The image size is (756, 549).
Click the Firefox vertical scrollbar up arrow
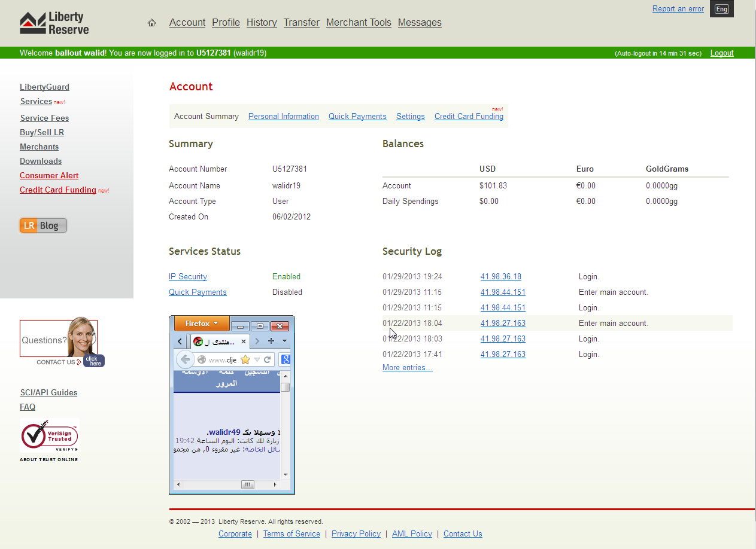pos(286,375)
